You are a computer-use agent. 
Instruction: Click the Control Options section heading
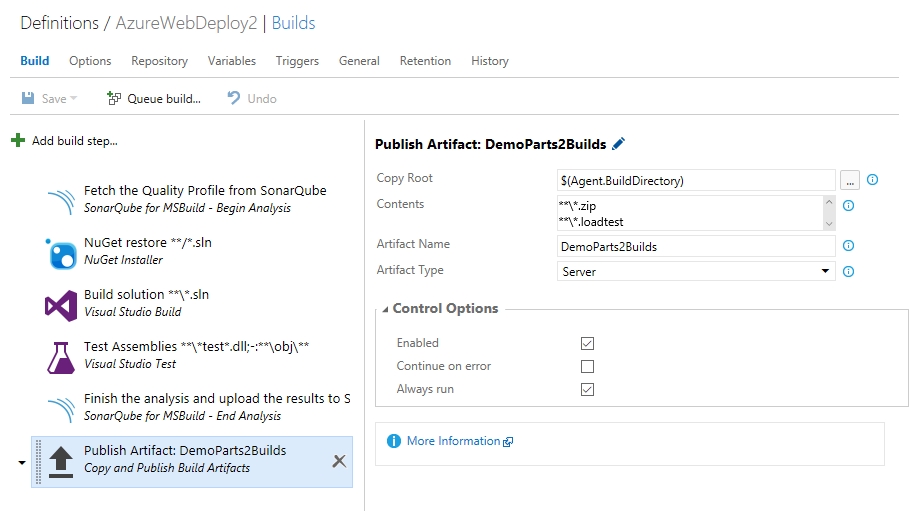tap(445, 309)
